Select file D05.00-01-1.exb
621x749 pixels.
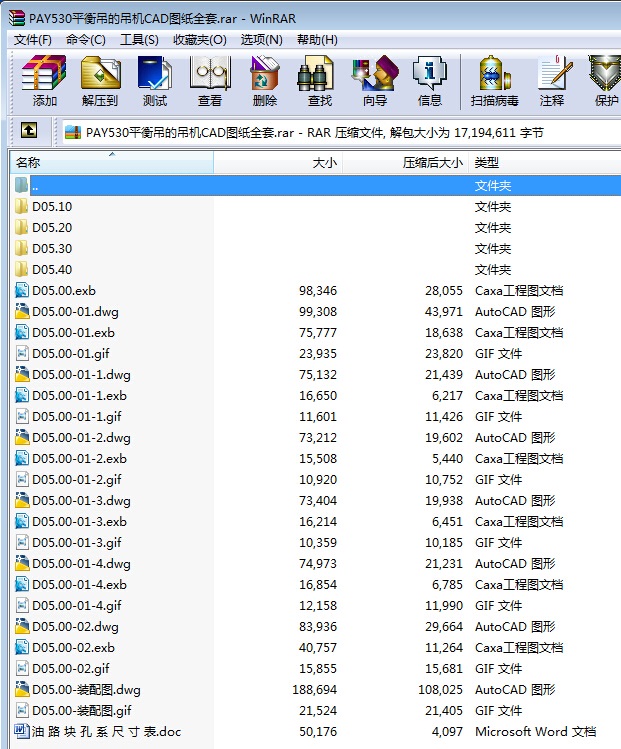point(79,396)
